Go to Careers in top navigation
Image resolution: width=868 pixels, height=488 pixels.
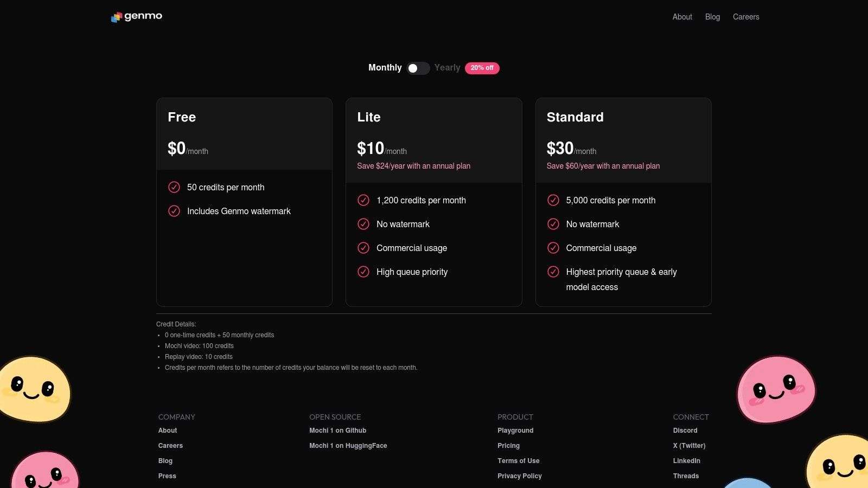746,17
